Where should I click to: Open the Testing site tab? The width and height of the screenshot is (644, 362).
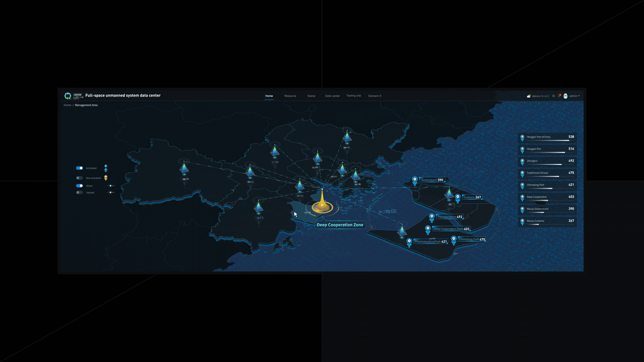pyautogui.click(x=354, y=96)
